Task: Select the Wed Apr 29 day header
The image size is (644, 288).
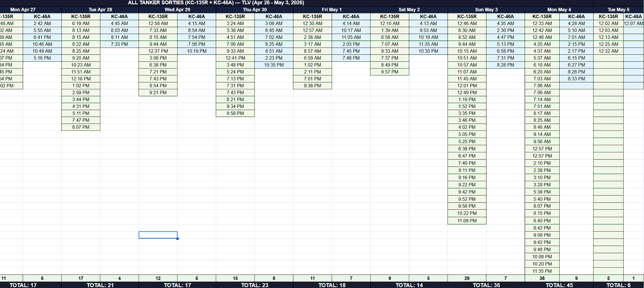Action: click(177, 10)
